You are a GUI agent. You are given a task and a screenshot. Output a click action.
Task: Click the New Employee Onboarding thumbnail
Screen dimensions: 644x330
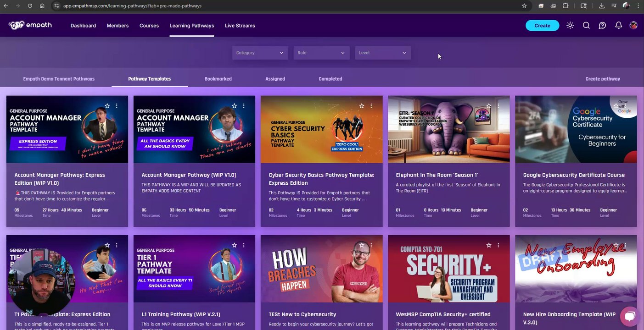[576, 269]
